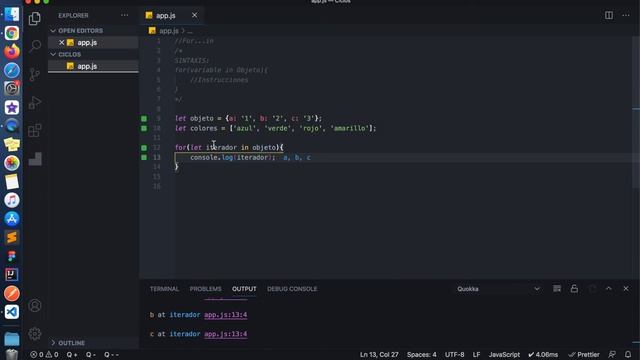Click the feedback icon in the status bar
This screenshot has width=640, height=360.
click(x=612, y=354)
